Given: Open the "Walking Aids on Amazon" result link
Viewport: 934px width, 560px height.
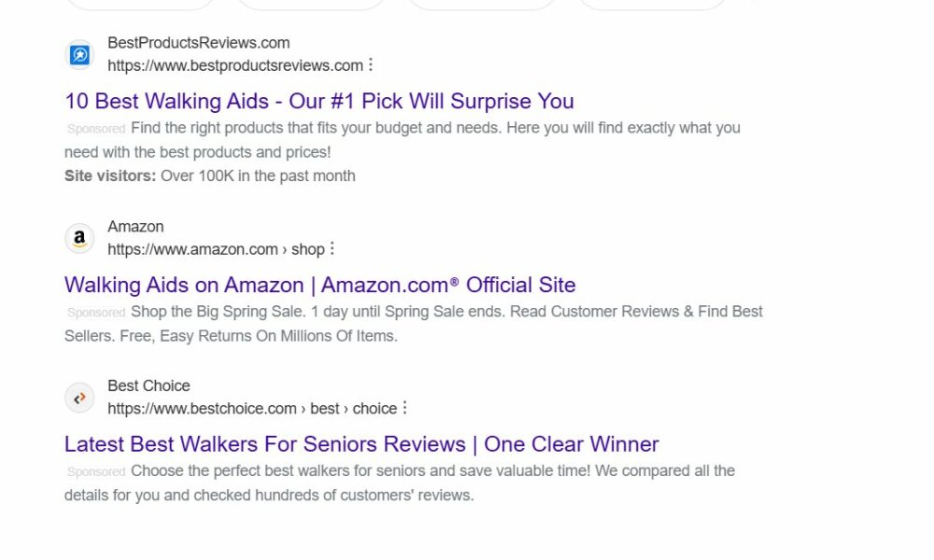Looking at the screenshot, I should pos(319,285).
